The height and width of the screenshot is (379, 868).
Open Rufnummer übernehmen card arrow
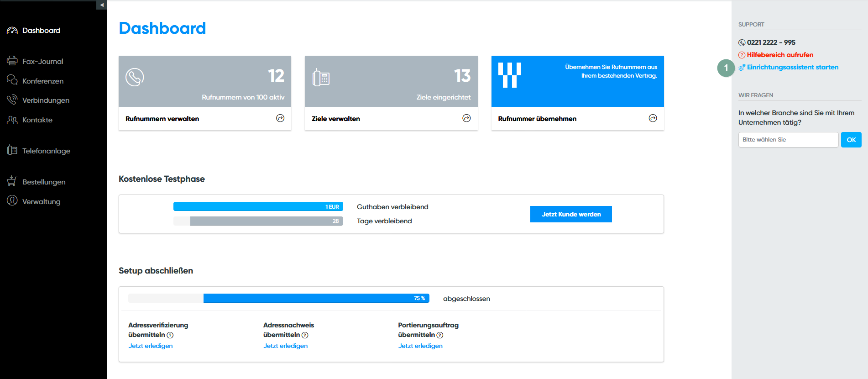(x=653, y=118)
